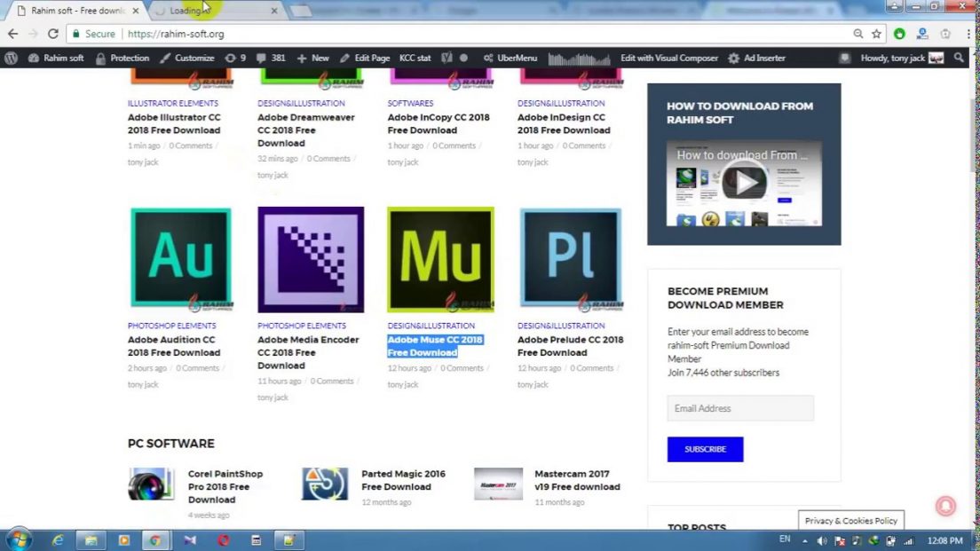Viewport: 980px width, 551px height.
Task: Expand the UberMenu admin bar item
Action: (x=510, y=58)
